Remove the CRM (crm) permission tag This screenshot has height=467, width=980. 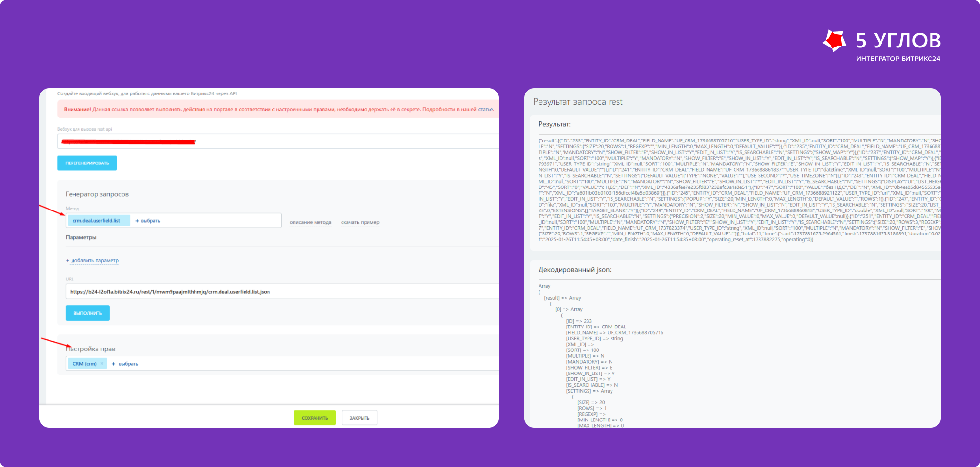[x=102, y=364]
